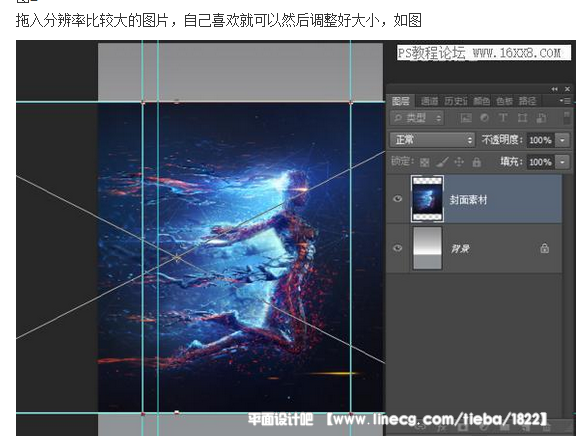Lock position move icon
The image size is (581, 436).
pyautogui.click(x=459, y=162)
